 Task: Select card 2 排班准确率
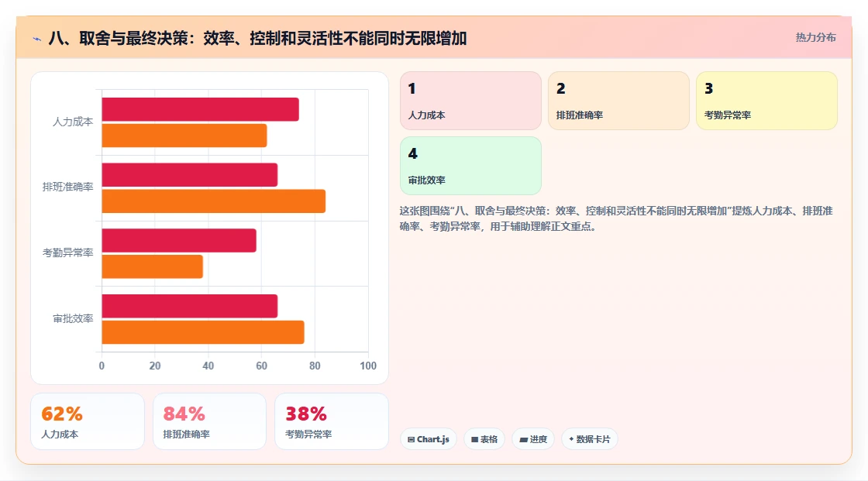(x=618, y=101)
